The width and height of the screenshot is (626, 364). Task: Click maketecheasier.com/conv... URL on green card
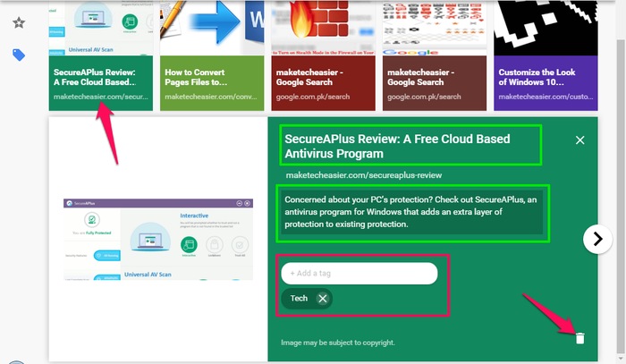[211, 97]
